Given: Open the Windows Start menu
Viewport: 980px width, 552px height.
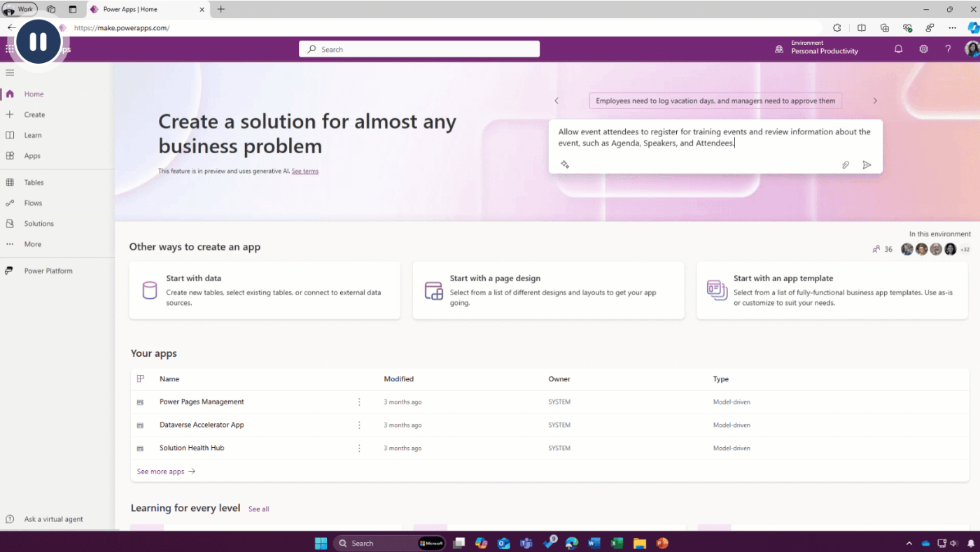Looking at the screenshot, I should 321,543.
